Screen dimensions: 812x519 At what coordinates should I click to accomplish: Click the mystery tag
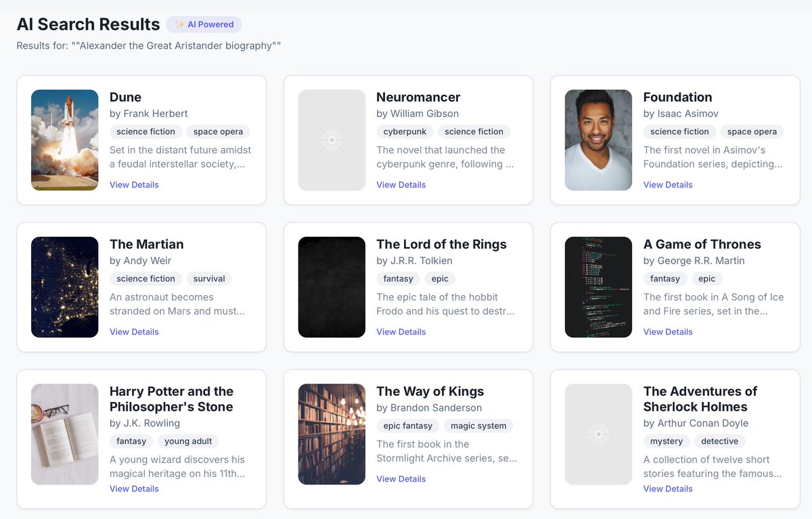(667, 441)
